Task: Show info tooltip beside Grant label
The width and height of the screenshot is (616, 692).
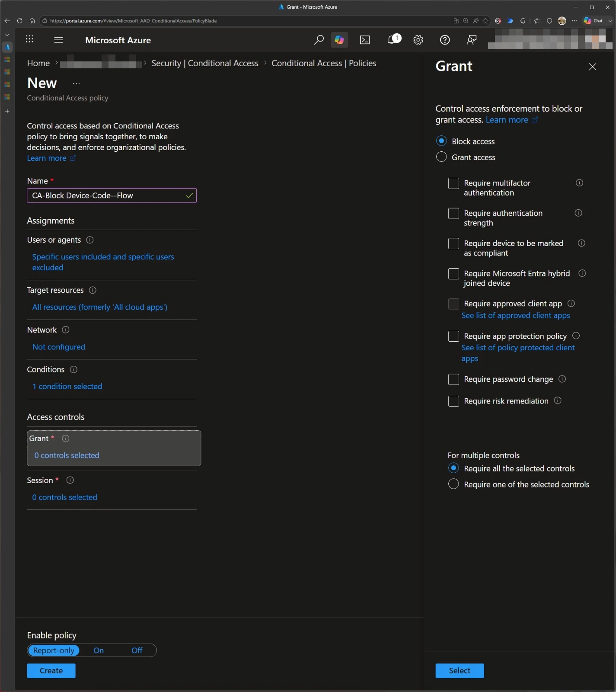Action: [66, 439]
